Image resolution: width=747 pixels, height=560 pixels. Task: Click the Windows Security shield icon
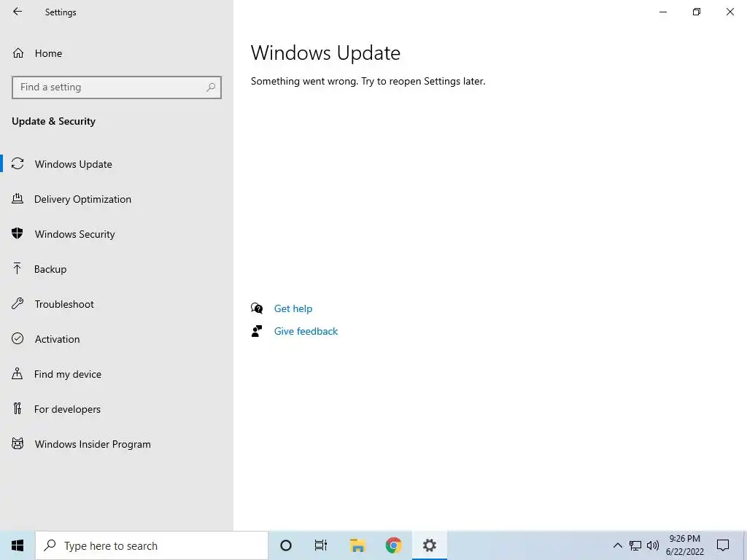pyautogui.click(x=18, y=233)
